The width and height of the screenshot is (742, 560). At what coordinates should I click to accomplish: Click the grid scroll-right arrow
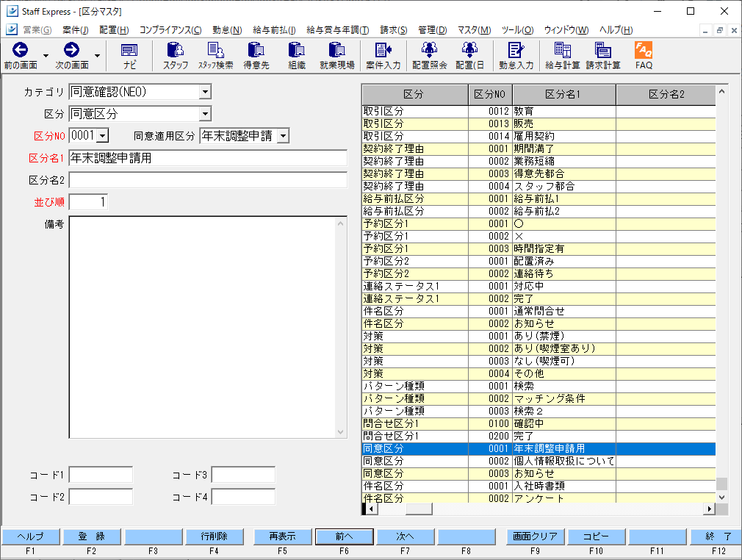click(709, 509)
